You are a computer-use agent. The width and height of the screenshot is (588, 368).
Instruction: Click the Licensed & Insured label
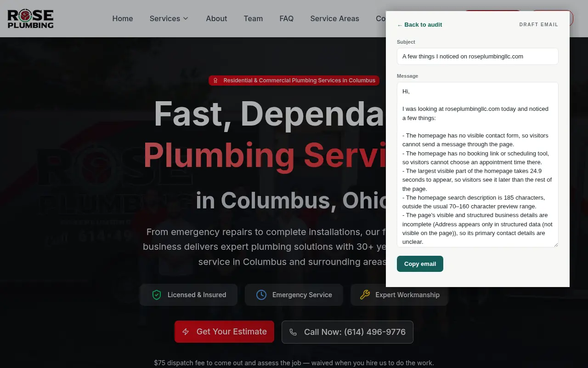[197, 295]
